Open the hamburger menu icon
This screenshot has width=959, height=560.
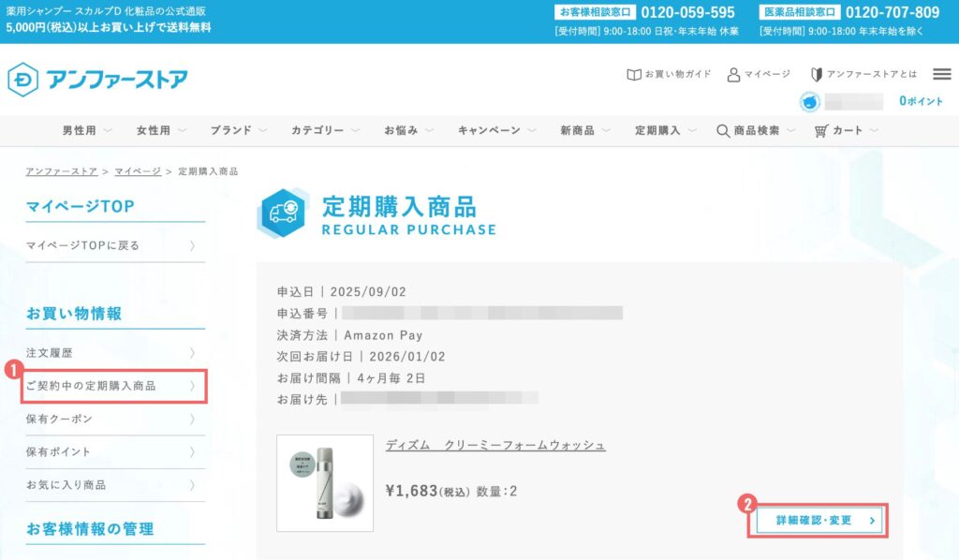(x=942, y=74)
